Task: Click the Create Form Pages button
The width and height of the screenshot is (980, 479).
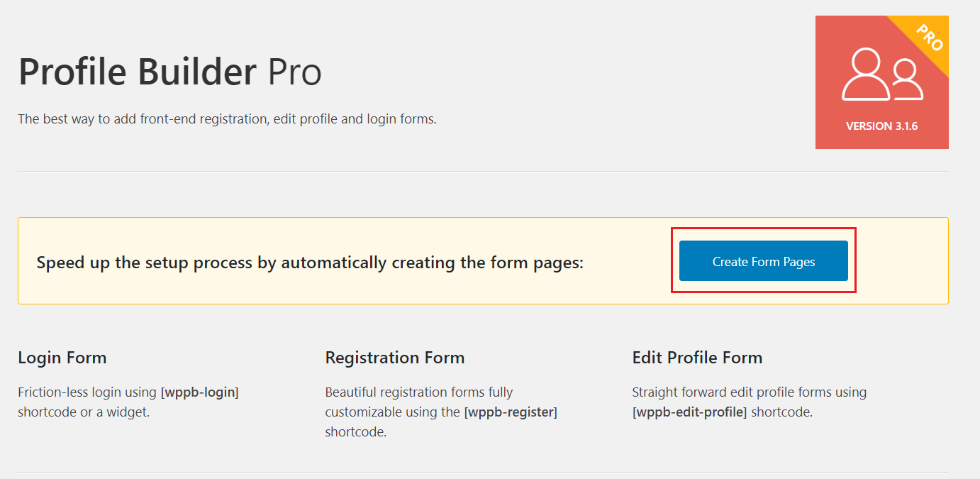Action: pyautogui.click(x=763, y=261)
